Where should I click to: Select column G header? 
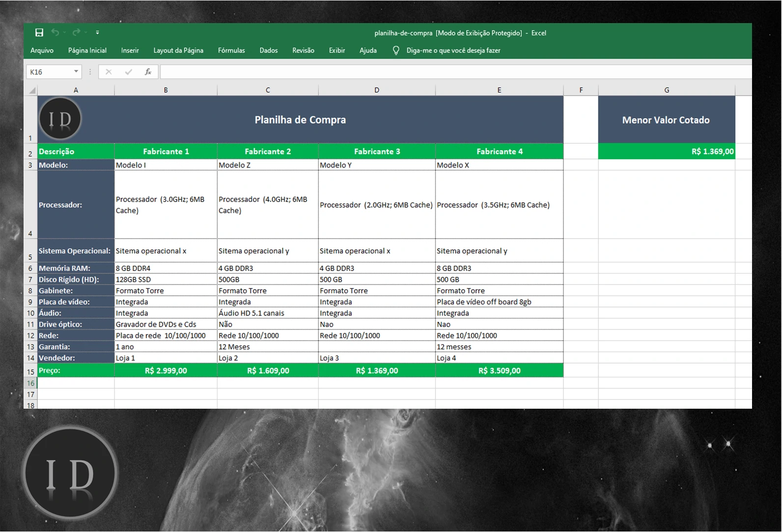tap(667, 90)
